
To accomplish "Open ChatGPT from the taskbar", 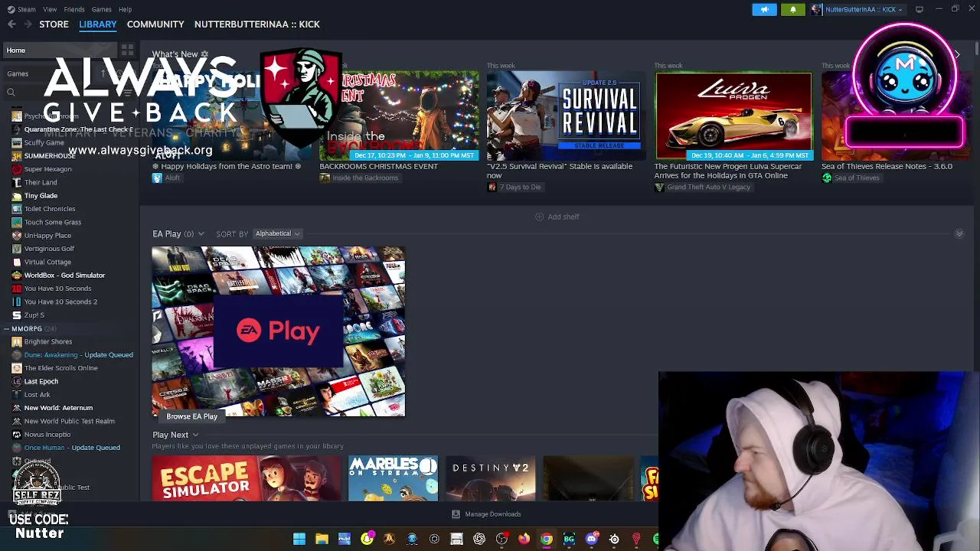I will pyautogui.click(x=479, y=539).
